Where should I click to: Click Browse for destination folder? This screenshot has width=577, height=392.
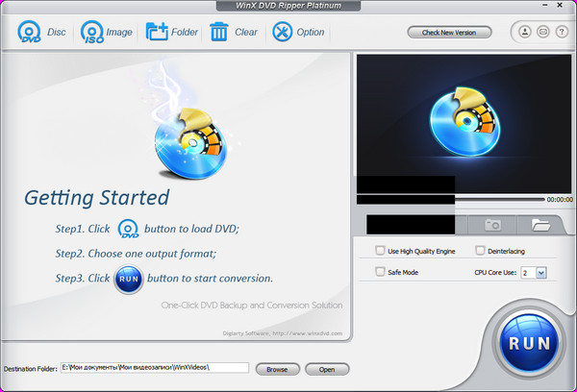point(278,369)
